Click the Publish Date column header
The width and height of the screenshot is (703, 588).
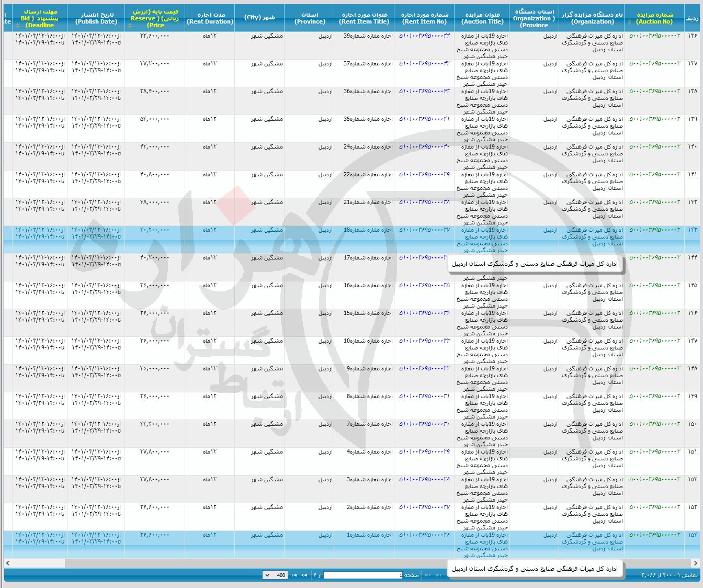[x=96, y=18]
